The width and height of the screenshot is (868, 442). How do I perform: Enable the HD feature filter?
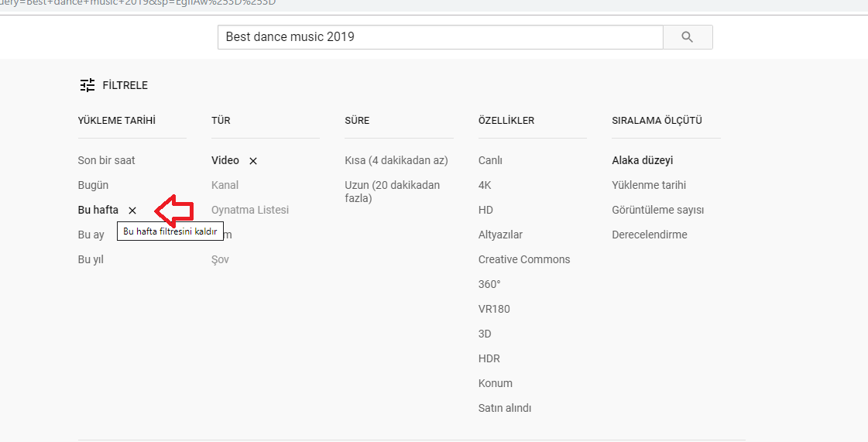click(485, 210)
